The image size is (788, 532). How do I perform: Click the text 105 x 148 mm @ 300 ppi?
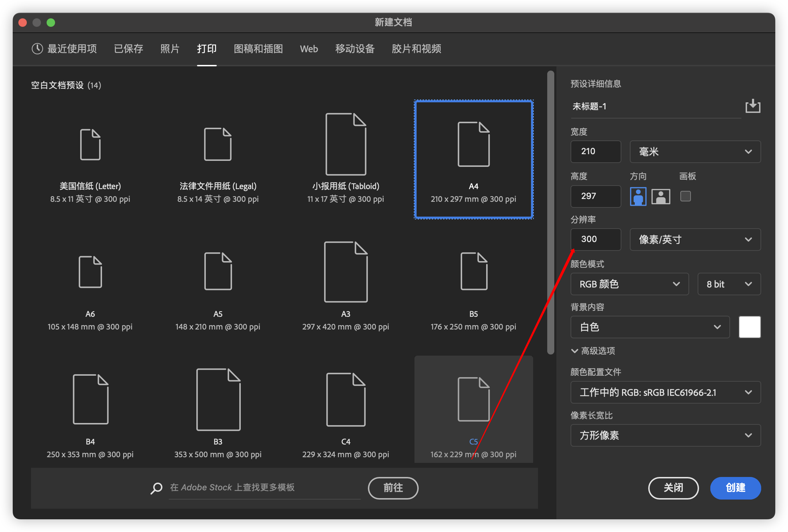pos(90,327)
